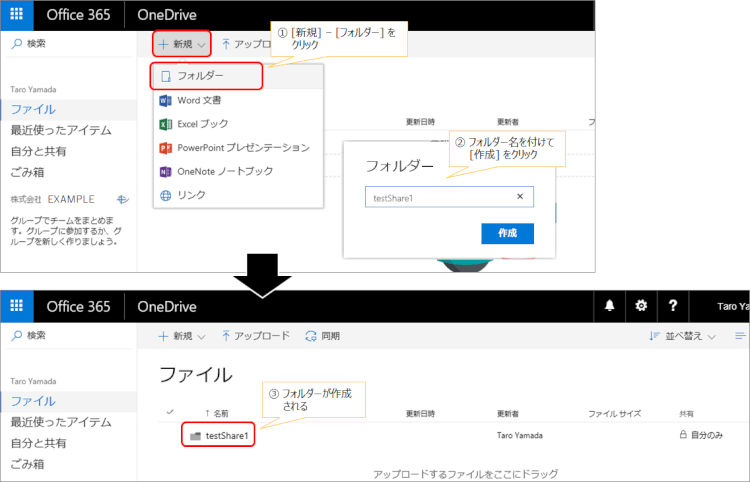Open 自分と共有 in the top sidebar
This screenshot has height=482, width=750.
(x=38, y=152)
